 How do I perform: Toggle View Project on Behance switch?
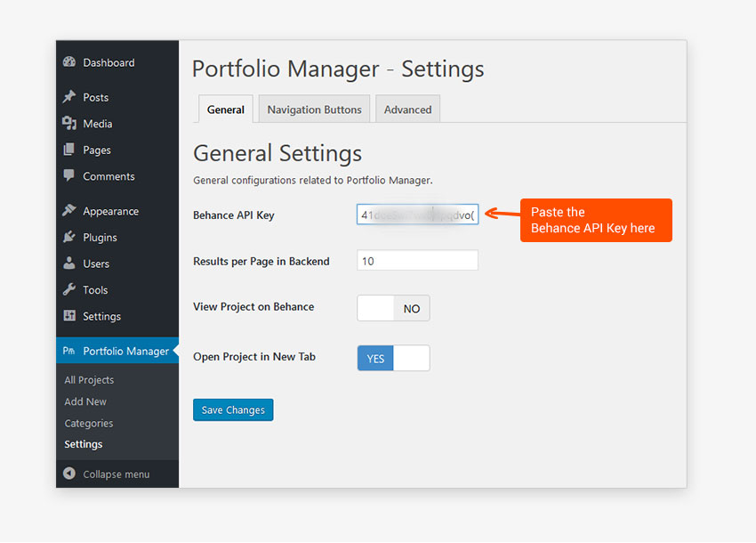pyautogui.click(x=393, y=308)
